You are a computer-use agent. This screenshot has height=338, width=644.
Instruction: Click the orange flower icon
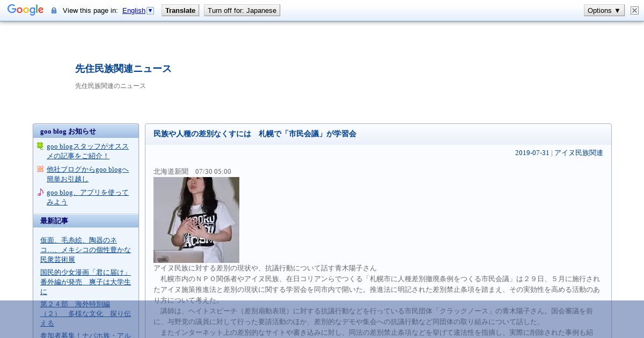(x=40, y=169)
